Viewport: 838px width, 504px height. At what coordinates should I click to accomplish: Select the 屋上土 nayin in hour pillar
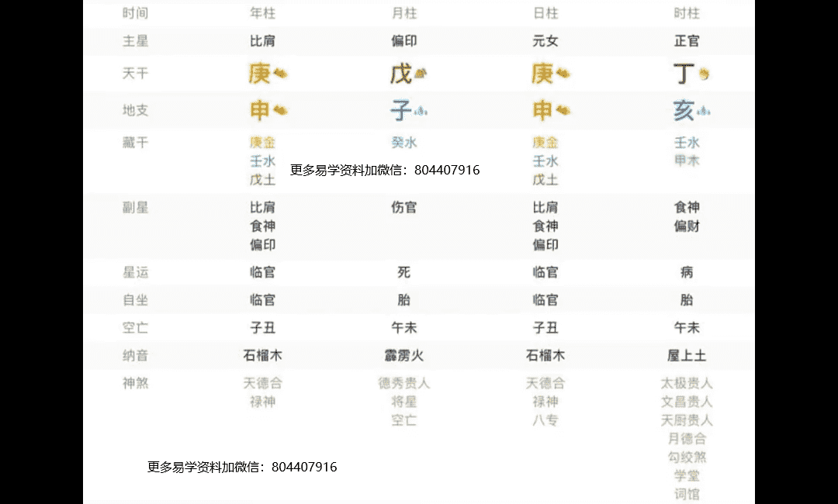tap(687, 356)
